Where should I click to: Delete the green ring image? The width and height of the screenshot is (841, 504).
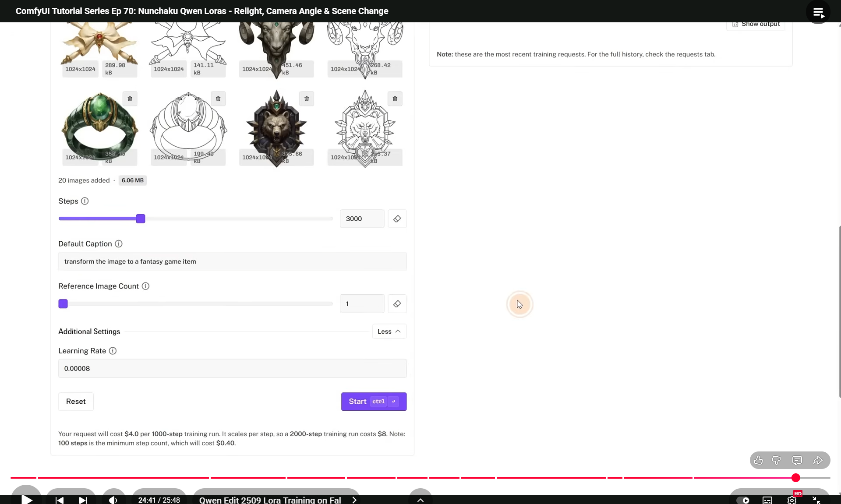pyautogui.click(x=130, y=99)
